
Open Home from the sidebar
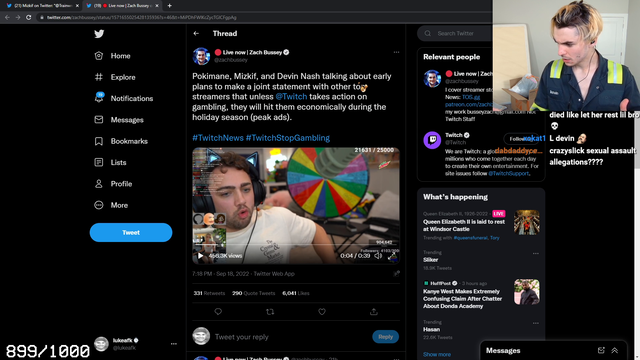coord(112,56)
